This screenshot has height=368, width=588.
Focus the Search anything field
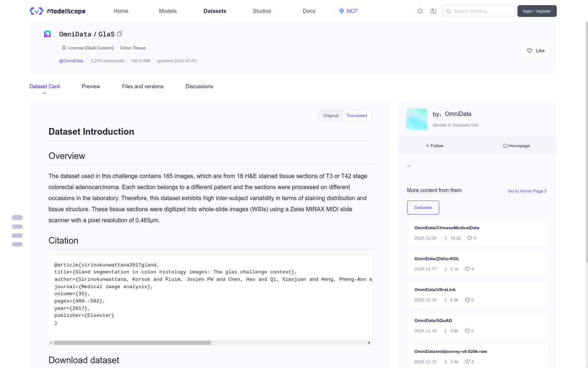pyautogui.click(x=478, y=11)
